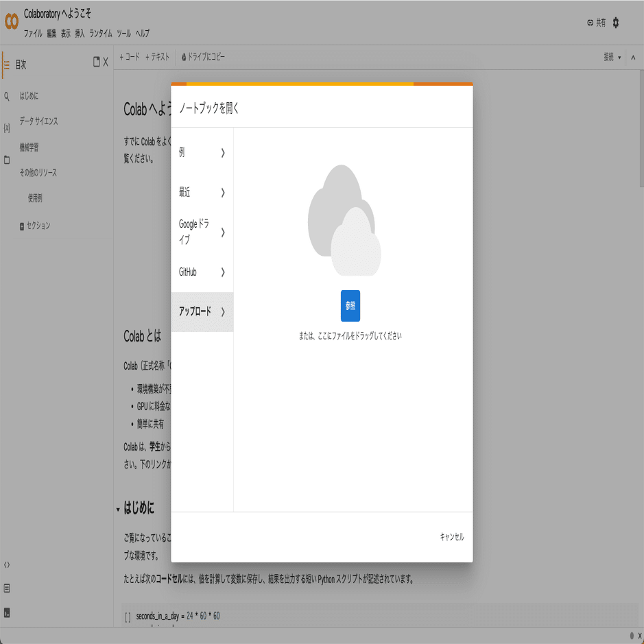Viewport: 644px width, 644px height.
Task: Select はじめに in table of contents
Action: 29,96
